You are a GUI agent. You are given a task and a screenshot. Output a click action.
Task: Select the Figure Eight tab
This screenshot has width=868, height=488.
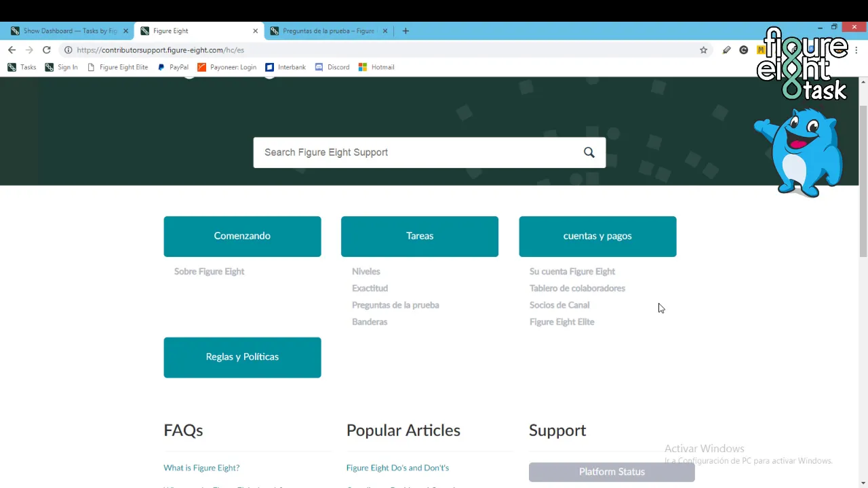(198, 31)
